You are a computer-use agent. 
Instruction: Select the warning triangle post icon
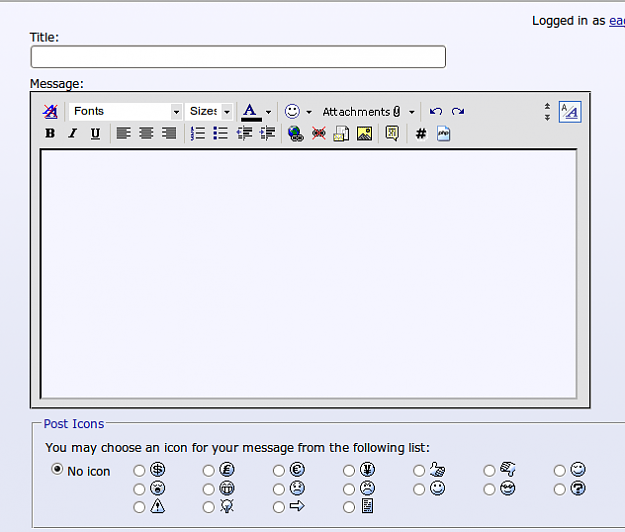pyautogui.click(x=139, y=507)
